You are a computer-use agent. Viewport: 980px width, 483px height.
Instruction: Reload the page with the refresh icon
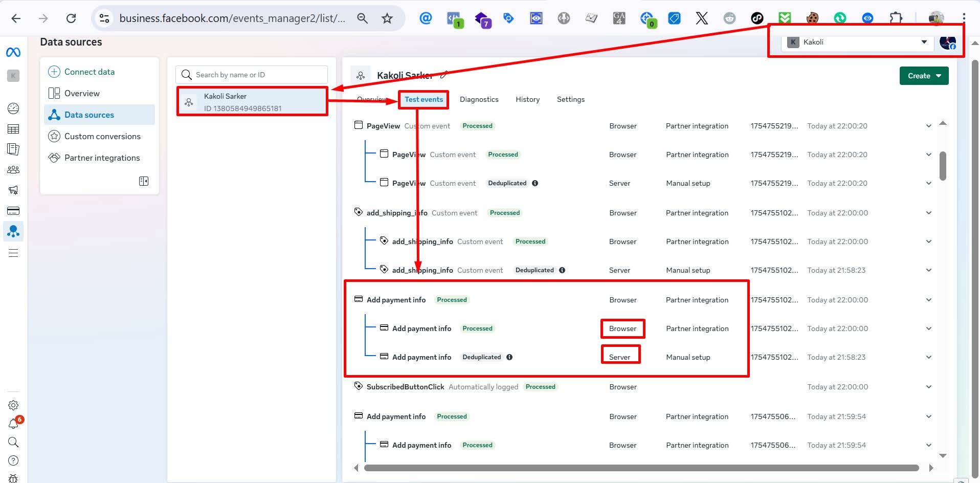[71, 18]
